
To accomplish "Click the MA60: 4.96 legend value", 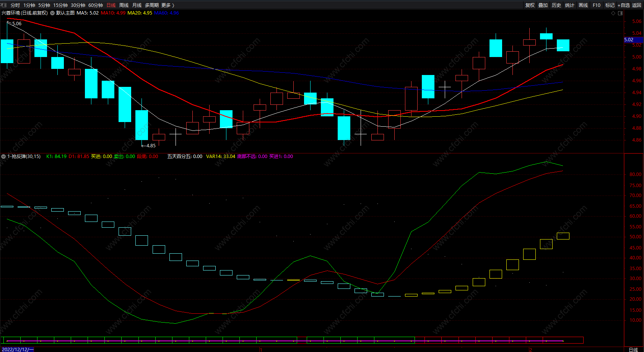I will coord(166,13).
